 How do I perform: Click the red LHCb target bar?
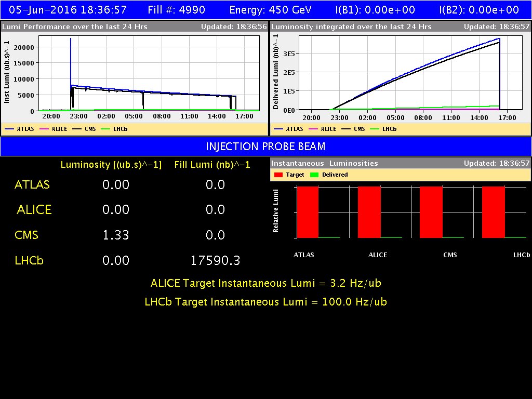coord(494,212)
